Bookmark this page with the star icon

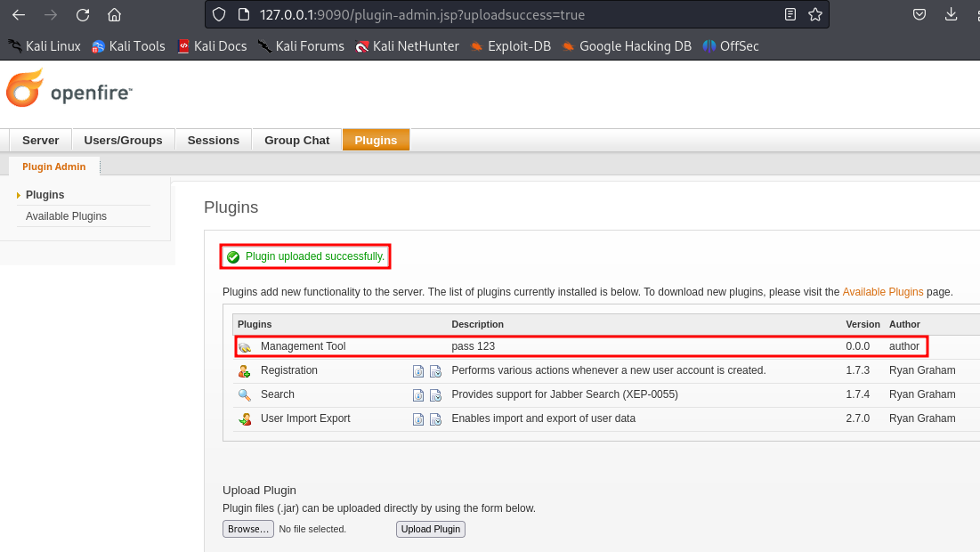[814, 15]
